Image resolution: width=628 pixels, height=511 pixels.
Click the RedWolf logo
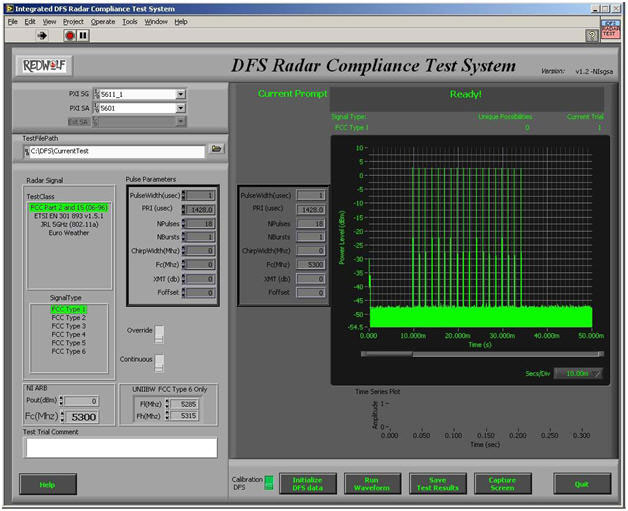coord(43,66)
